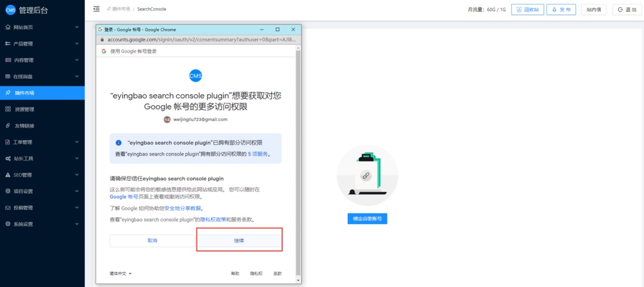Open the 隐私权政策 link
The image size is (644, 287).
coord(212,220)
